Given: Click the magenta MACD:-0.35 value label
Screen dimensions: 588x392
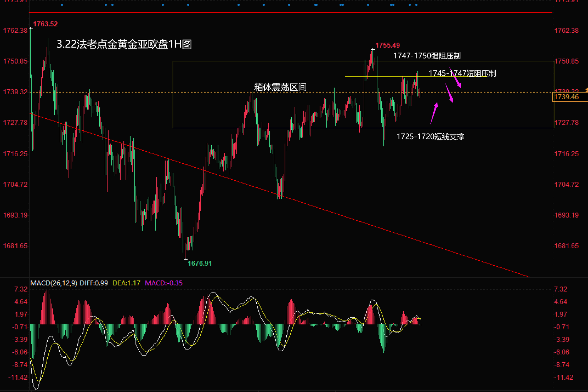Looking at the screenshot, I should click(164, 283).
